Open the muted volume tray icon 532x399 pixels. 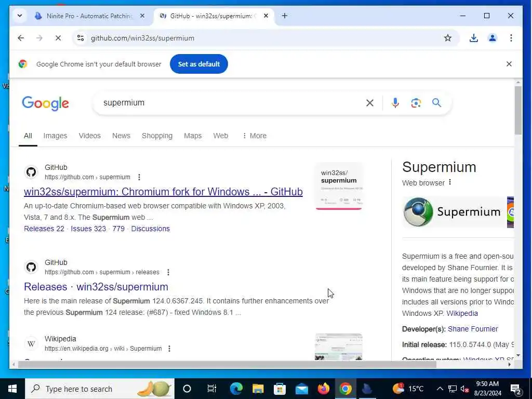[464, 389]
